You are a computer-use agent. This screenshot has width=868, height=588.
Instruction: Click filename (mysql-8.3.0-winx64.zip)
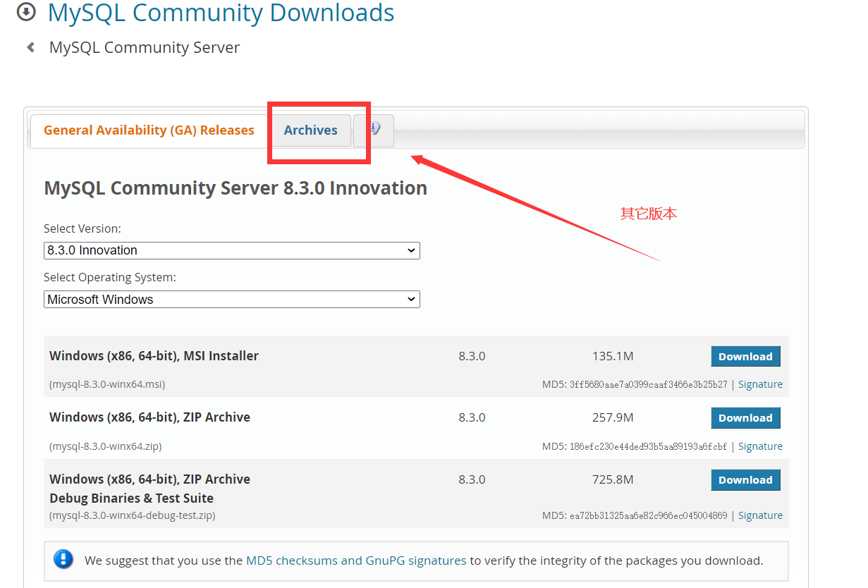click(x=106, y=446)
